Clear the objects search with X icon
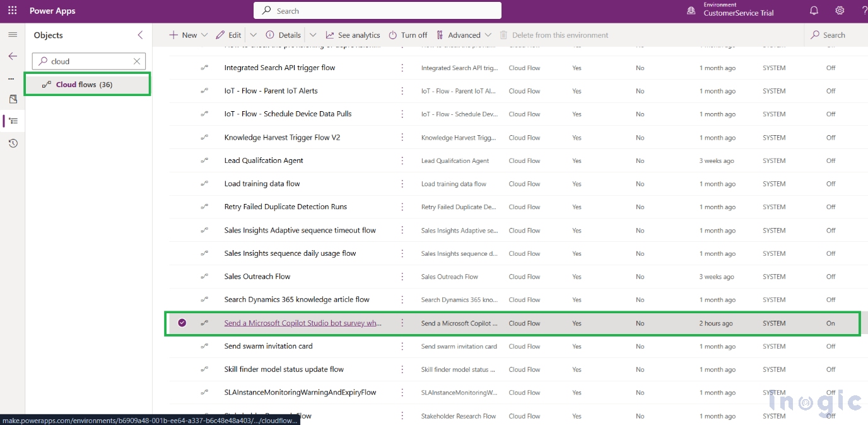Image resolution: width=868 pixels, height=425 pixels. click(137, 61)
